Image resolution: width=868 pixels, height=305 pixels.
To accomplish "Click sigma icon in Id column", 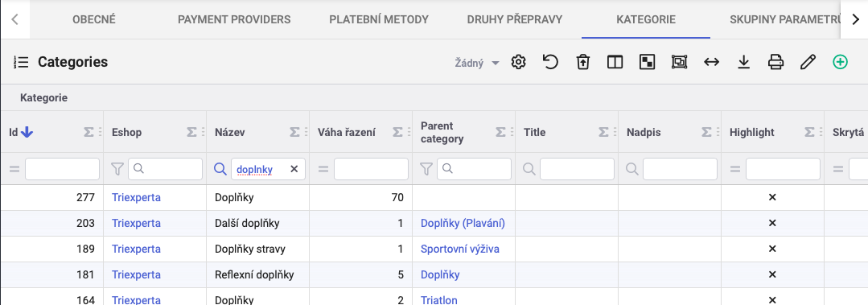I will tap(88, 132).
